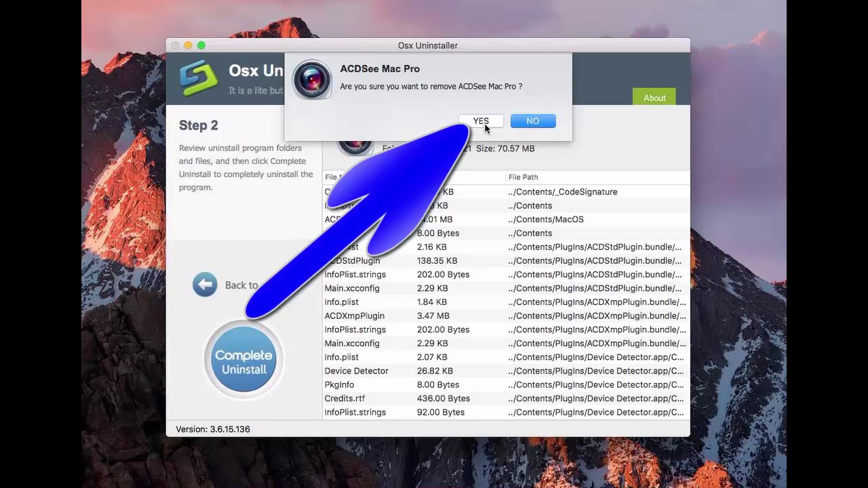
Task: Click the Version: 3.6.15.136 status text
Action: [x=213, y=429]
